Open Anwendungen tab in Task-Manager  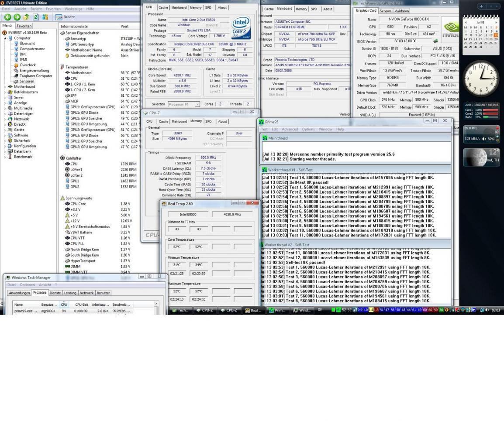(19, 293)
